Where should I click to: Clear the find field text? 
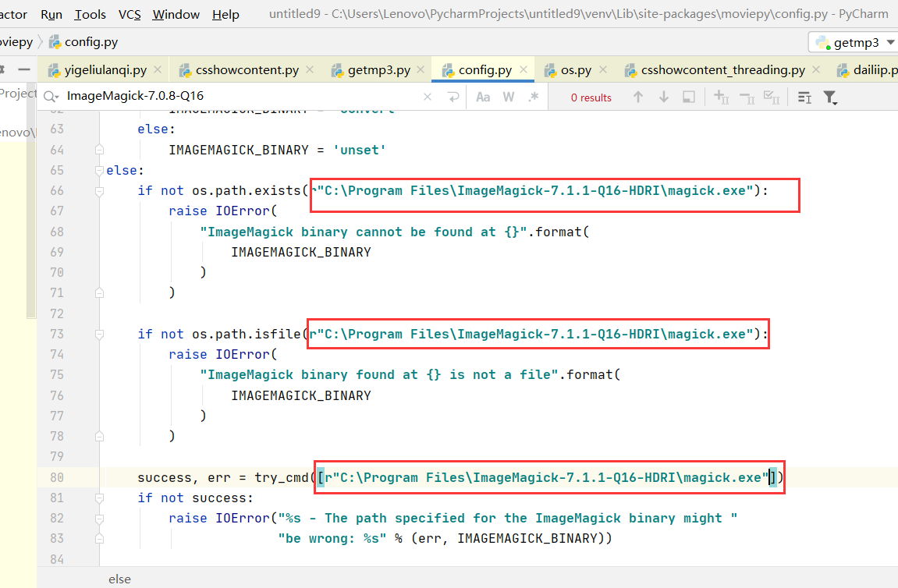click(428, 97)
